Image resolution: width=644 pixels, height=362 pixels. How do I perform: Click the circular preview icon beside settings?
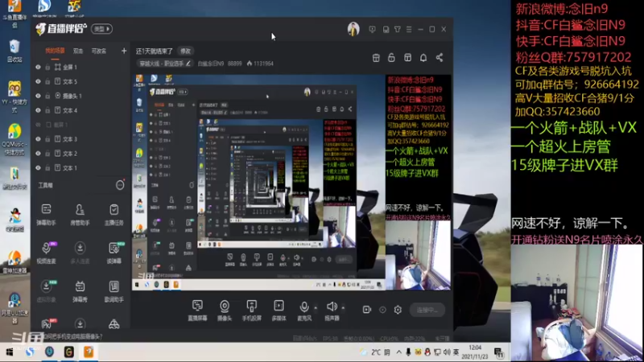(382, 310)
